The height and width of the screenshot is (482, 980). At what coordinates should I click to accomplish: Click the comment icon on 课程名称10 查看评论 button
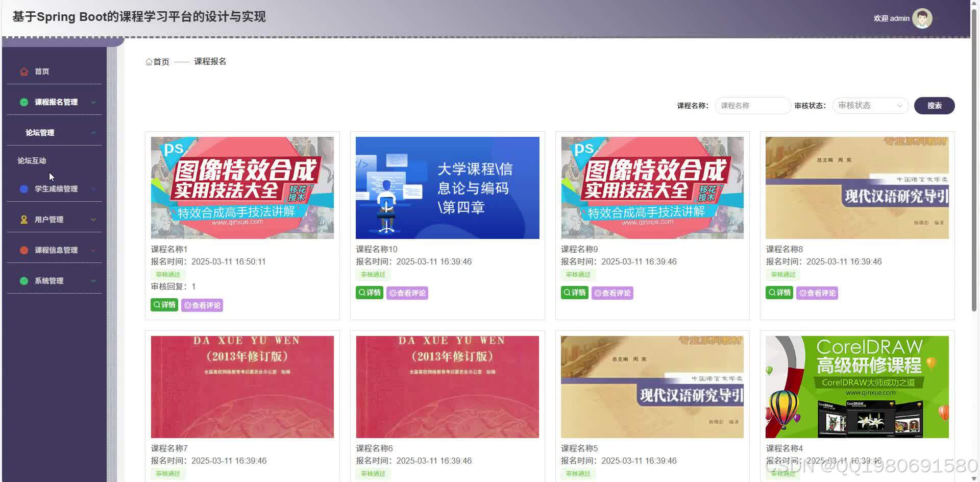click(x=393, y=293)
